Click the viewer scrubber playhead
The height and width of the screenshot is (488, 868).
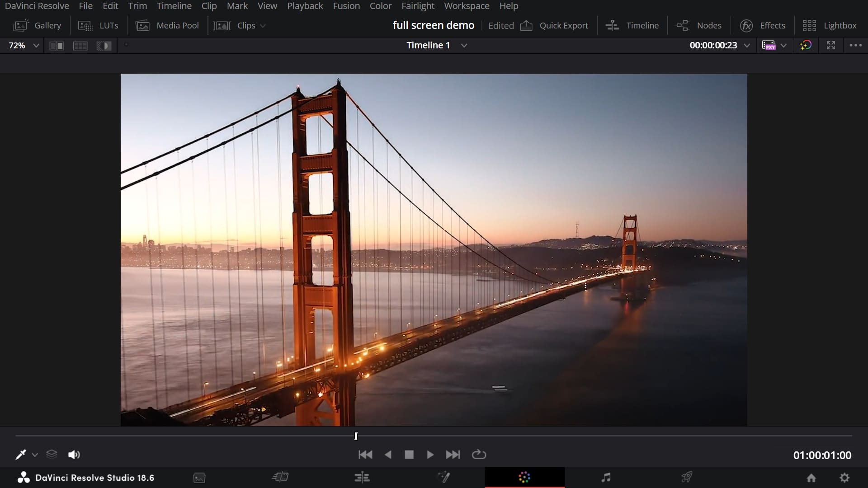point(356,436)
